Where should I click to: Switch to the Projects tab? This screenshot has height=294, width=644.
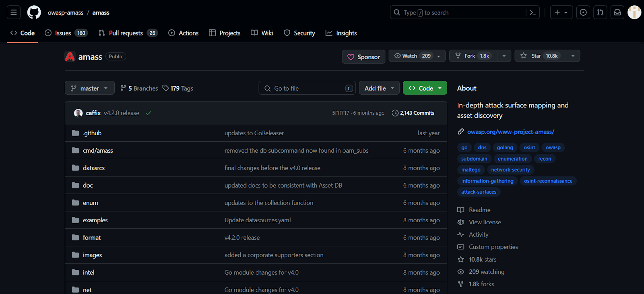point(225,33)
